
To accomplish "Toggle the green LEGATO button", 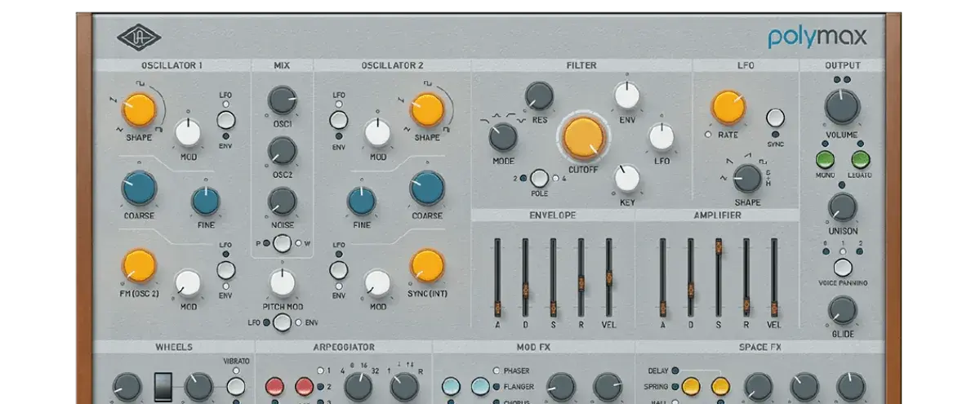I will [x=860, y=159].
